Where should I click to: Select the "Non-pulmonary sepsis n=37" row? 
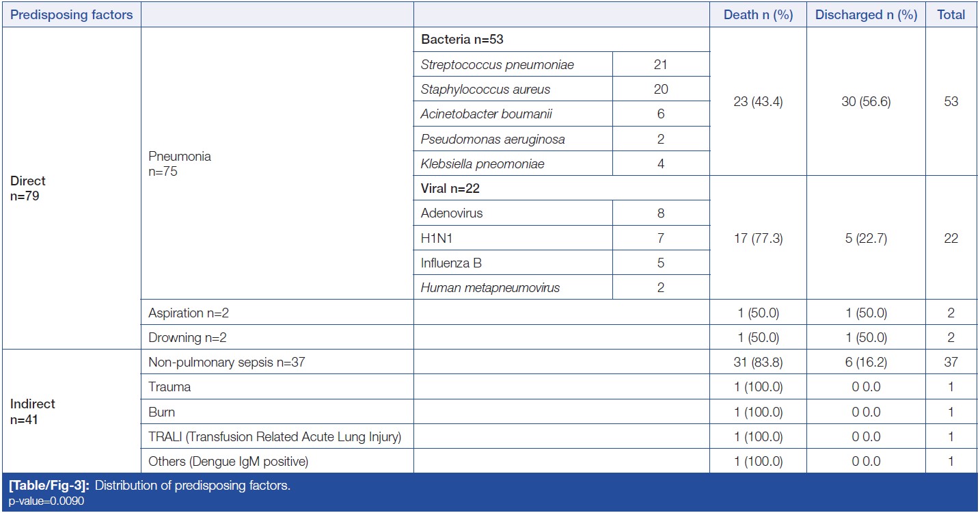click(226, 363)
